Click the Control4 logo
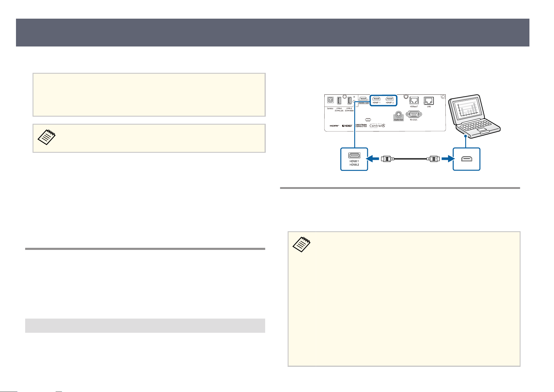This screenshot has height=392, width=554. tap(377, 126)
